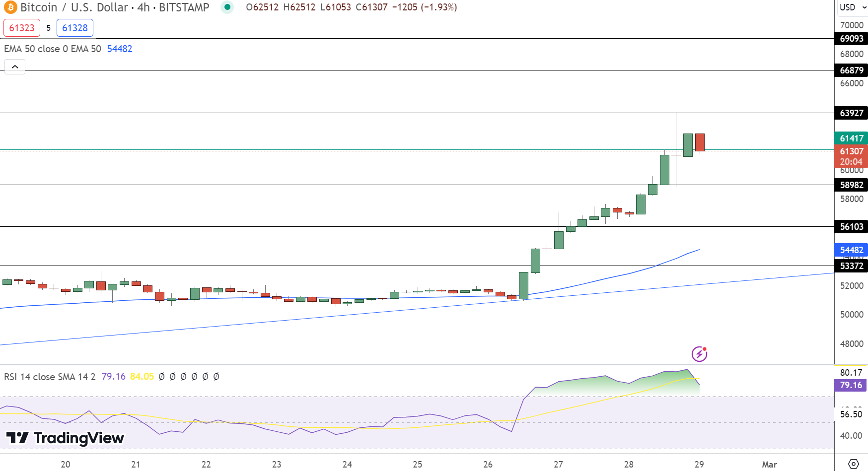
Task: Click the candle countdown timer showing 20:04
Action: point(851,161)
